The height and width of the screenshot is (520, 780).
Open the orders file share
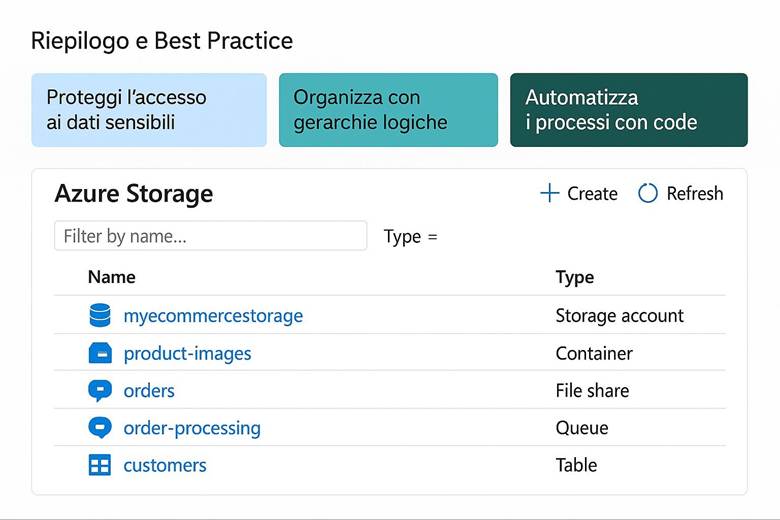[x=149, y=390]
